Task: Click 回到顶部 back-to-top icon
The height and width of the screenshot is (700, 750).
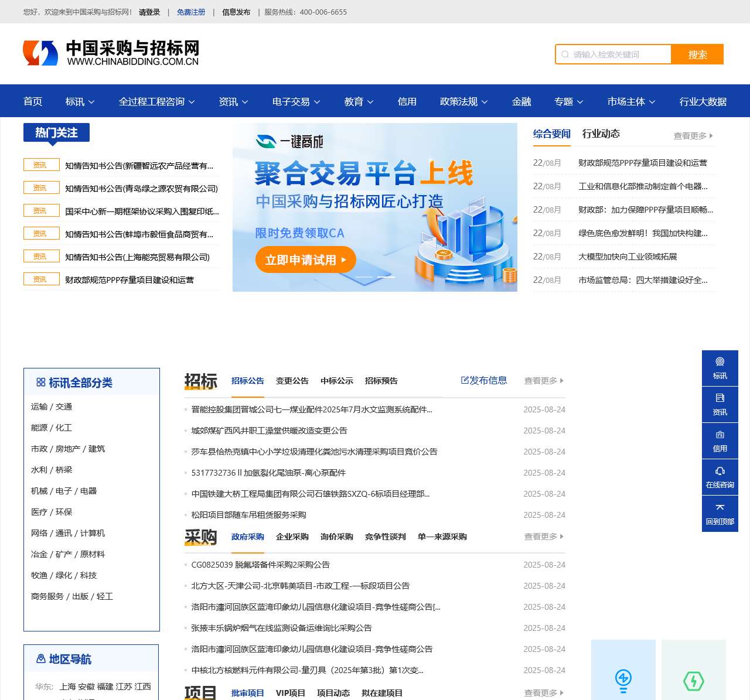Action: (x=720, y=514)
